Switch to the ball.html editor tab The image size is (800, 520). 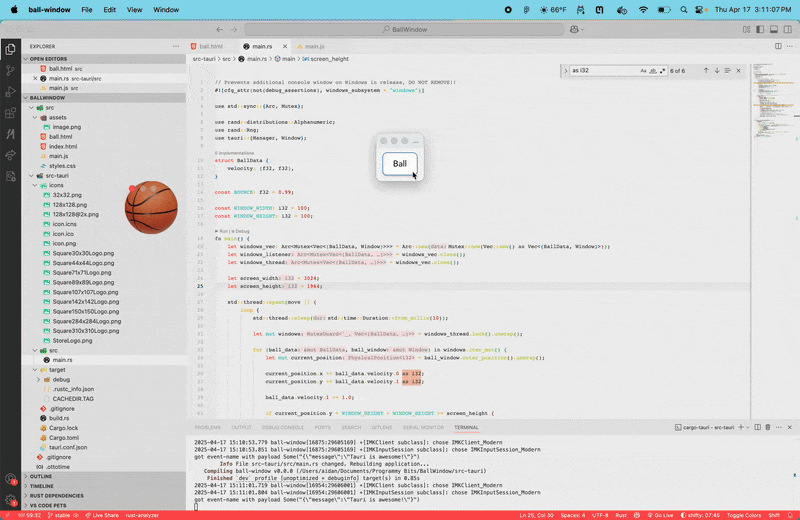pos(211,46)
